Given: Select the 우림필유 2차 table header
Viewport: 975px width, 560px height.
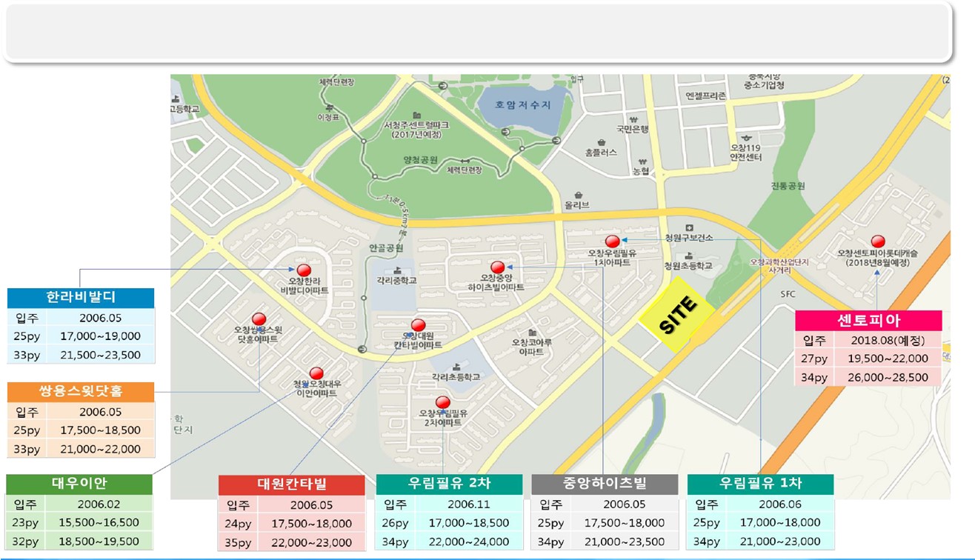Looking at the screenshot, I should pos(449,484).
